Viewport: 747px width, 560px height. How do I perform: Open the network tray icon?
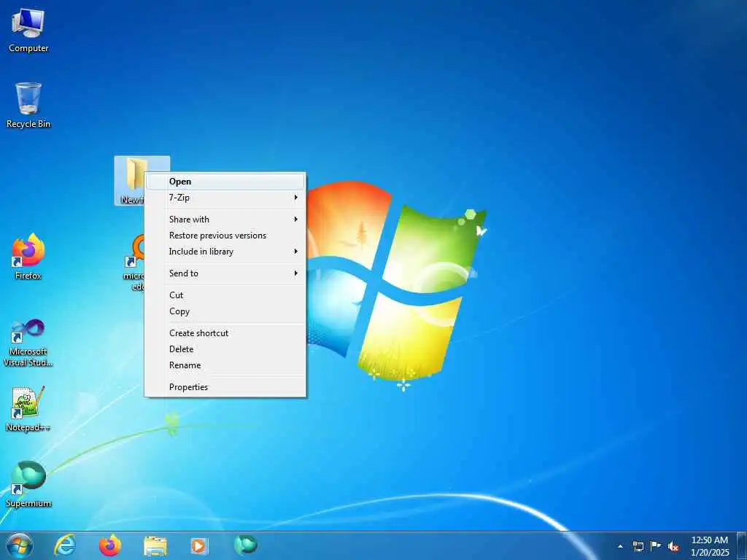click(x=638, y=546)
